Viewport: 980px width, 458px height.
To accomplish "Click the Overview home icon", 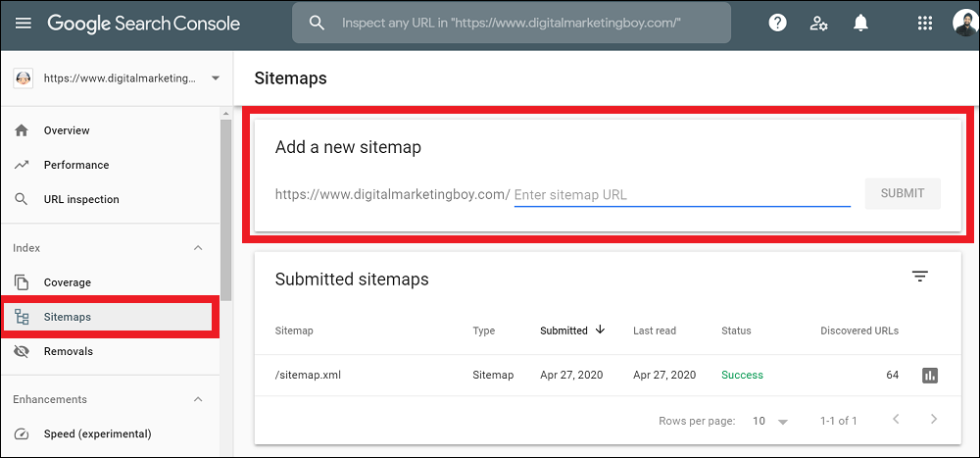I will point(22,130).
